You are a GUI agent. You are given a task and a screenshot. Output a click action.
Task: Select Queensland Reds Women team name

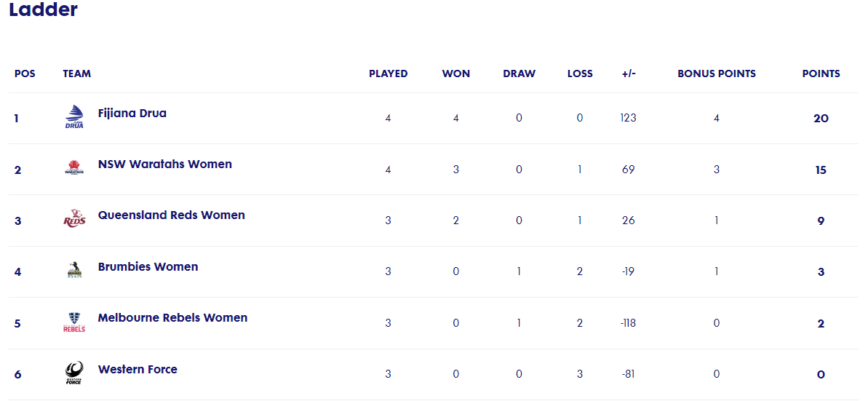tap(172, 215)
